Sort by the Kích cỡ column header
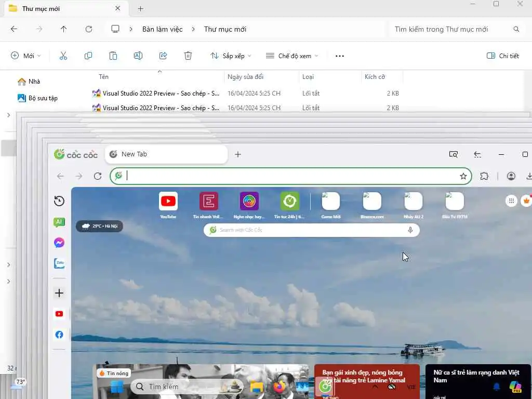Viewport: 532px width, 399px height. pos(375,77)
